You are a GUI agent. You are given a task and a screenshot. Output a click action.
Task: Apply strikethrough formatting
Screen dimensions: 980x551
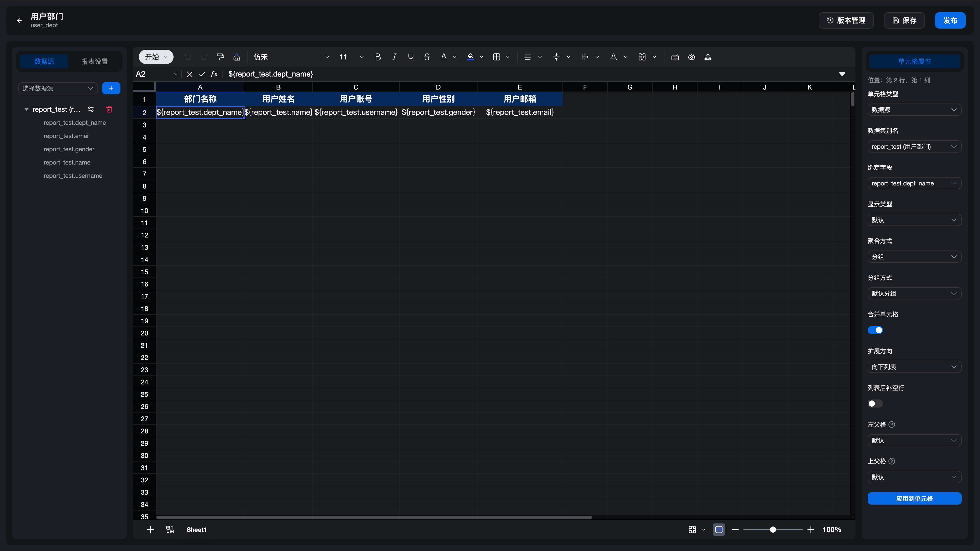coord(427,57)
